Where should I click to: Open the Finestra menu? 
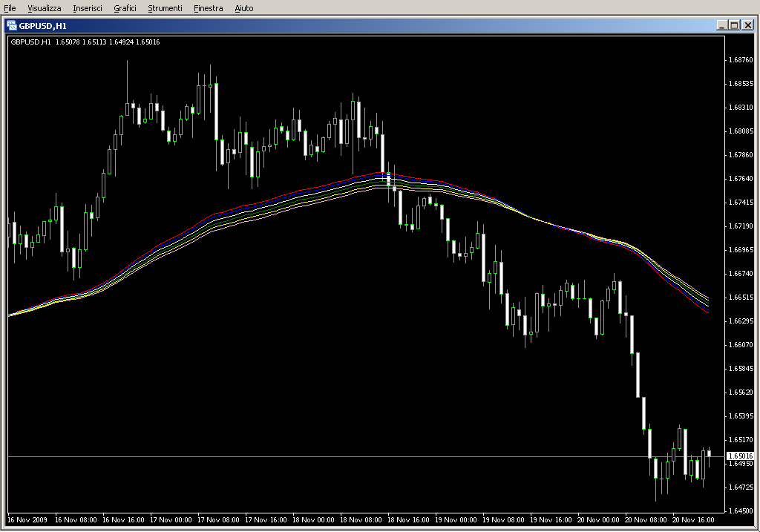[208, 8]
